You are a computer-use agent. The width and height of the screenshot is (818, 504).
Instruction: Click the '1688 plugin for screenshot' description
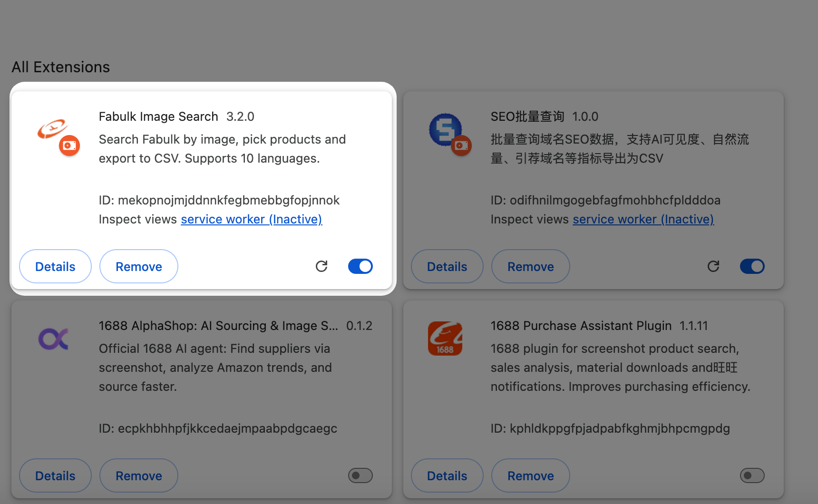coord(620,368)
